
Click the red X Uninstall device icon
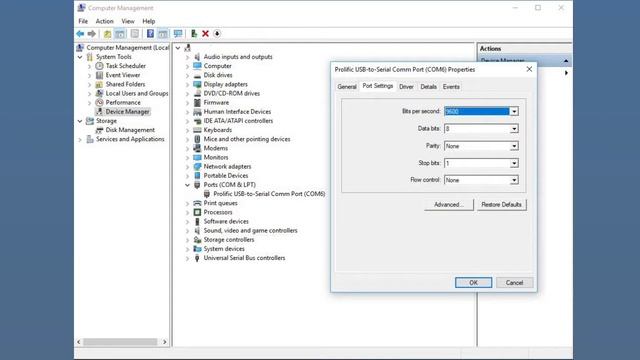coord(205,34)
